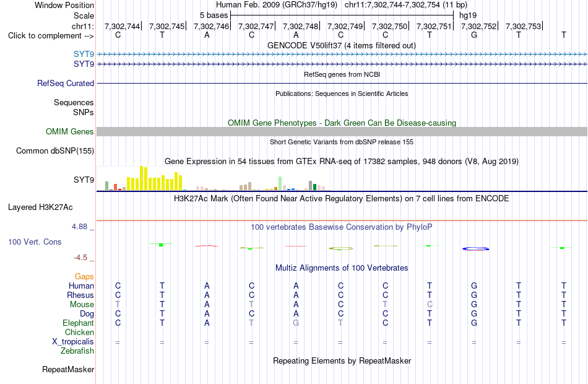This screenshot has width=588, height=384.
Task: Click the reference base G in the ruler
Action: (x=474, y=35)
